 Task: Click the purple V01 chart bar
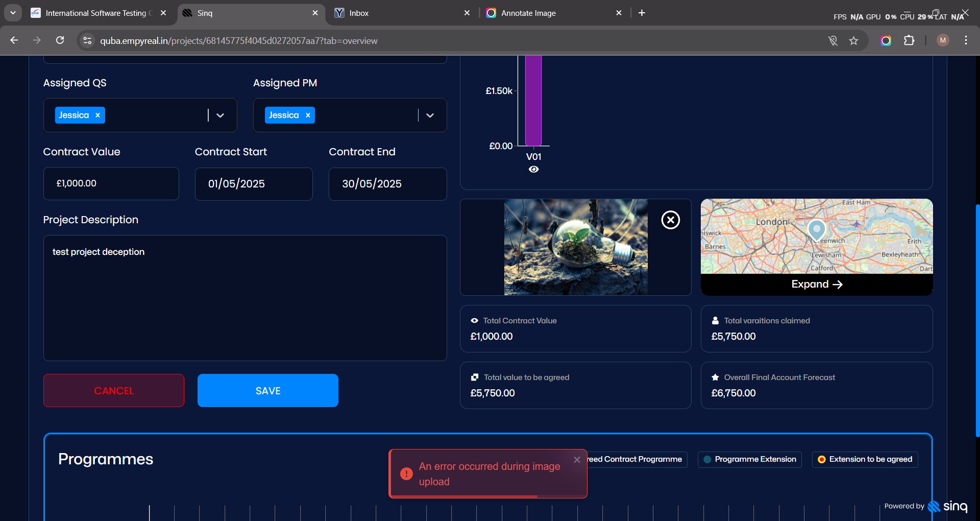click(x=533, y=102)
